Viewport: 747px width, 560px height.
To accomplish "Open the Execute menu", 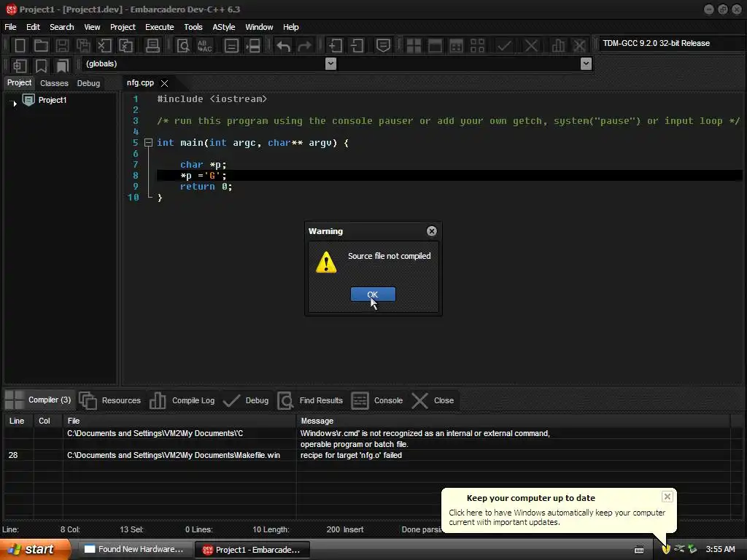I will 160,27.
